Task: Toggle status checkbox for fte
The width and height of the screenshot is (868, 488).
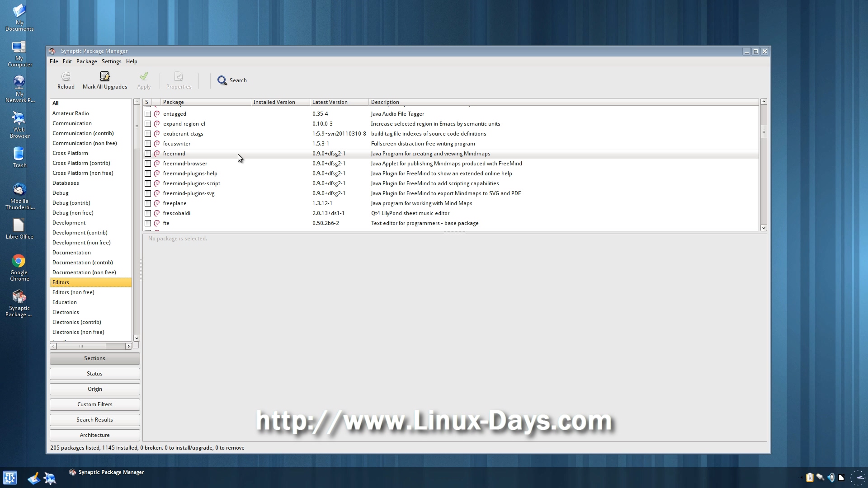Action: [x=148, y=223]
